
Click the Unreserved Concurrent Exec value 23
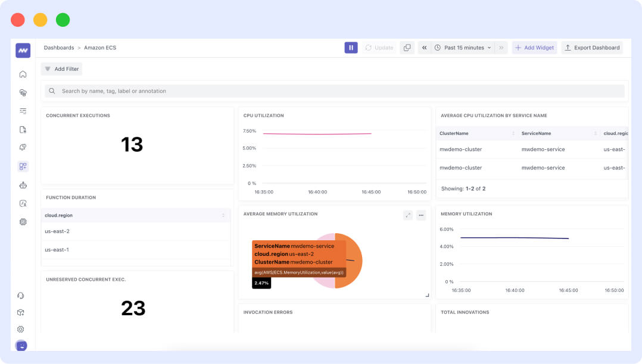tap(133, 308)
